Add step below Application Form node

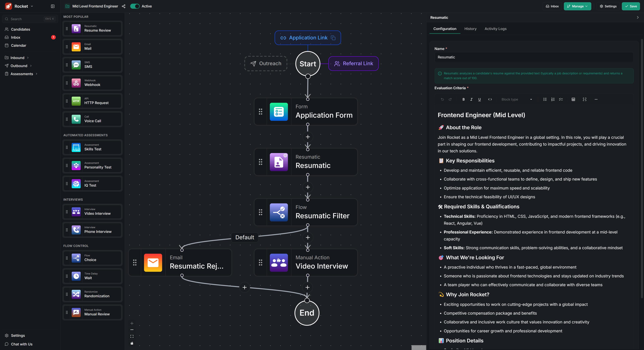pos(308,137)
